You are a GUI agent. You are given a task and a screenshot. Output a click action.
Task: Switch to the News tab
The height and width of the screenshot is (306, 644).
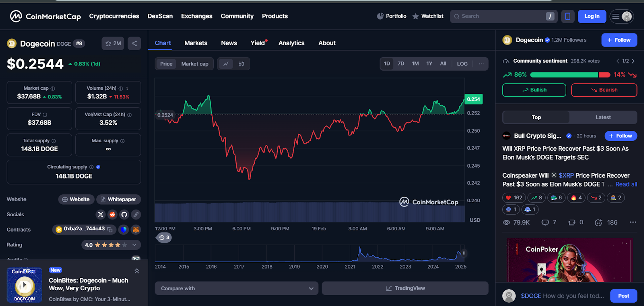point(229,43)
